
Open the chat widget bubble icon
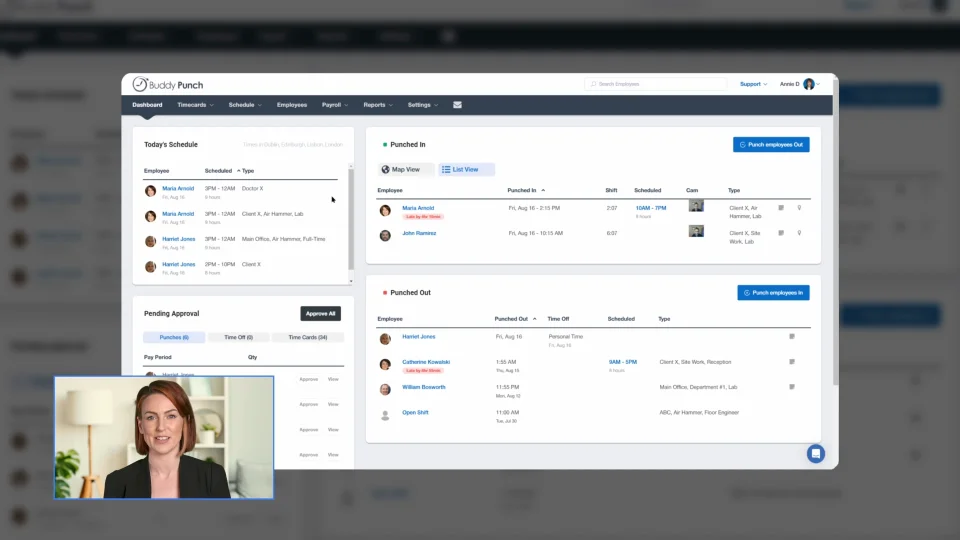[816, 454]
